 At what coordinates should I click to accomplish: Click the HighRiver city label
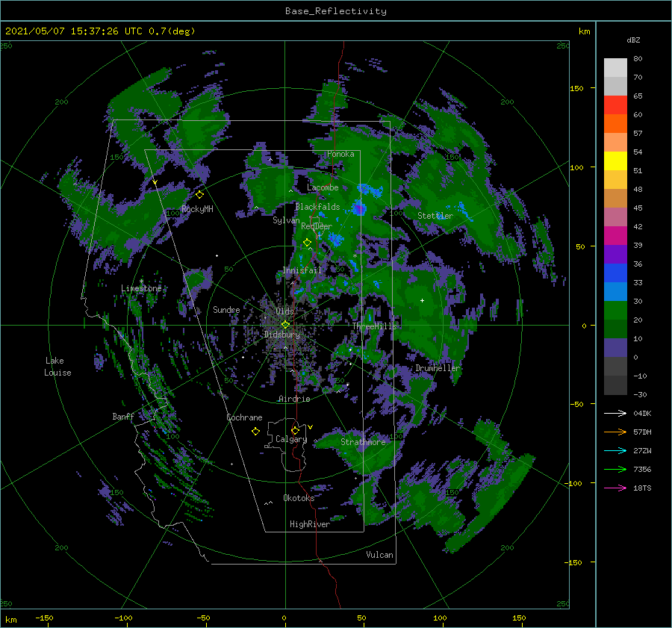point(310,524)
